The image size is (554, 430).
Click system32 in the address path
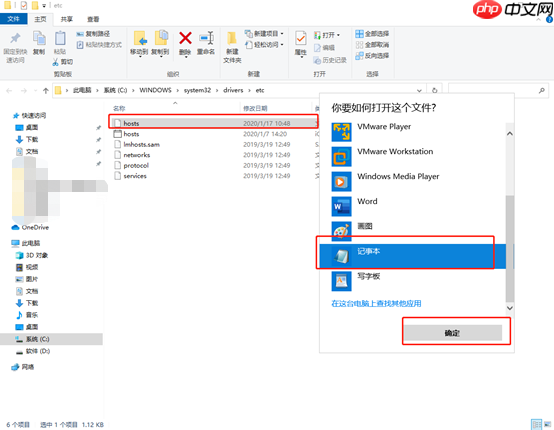[x=197, y=90]
